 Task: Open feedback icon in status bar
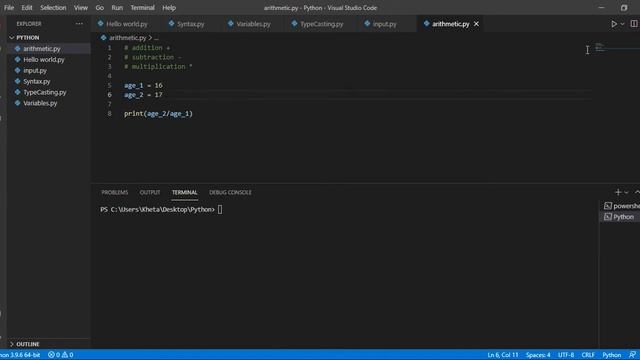tap(632, 355)
